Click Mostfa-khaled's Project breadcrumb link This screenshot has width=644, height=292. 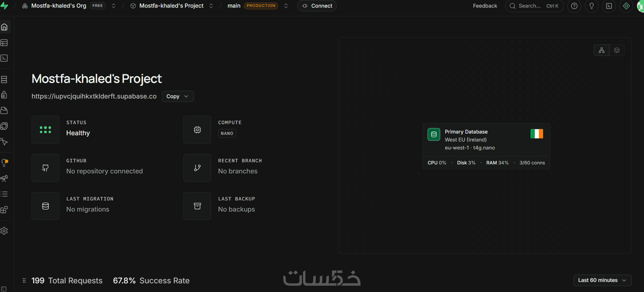click(171, 6)
